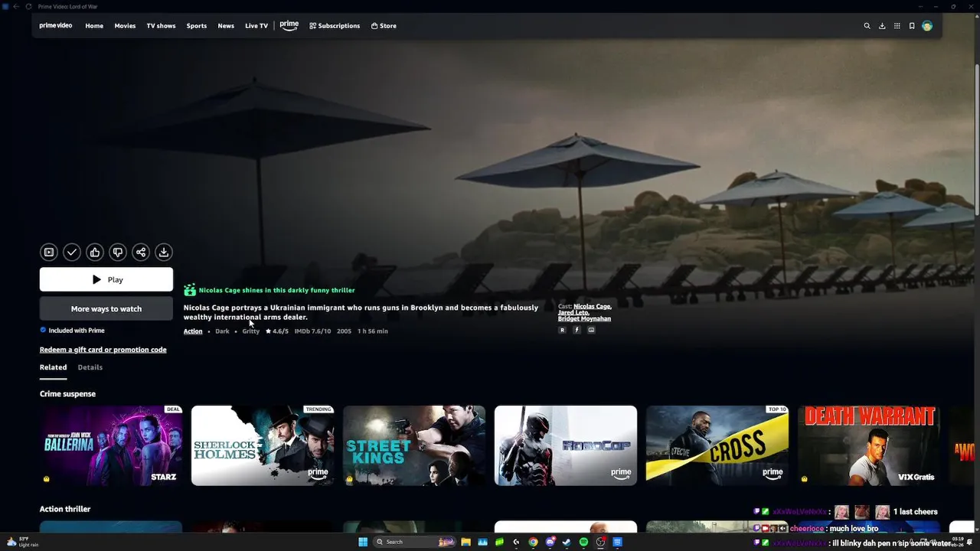Click Redeem a gift card or promotion code

click(103, 350)
